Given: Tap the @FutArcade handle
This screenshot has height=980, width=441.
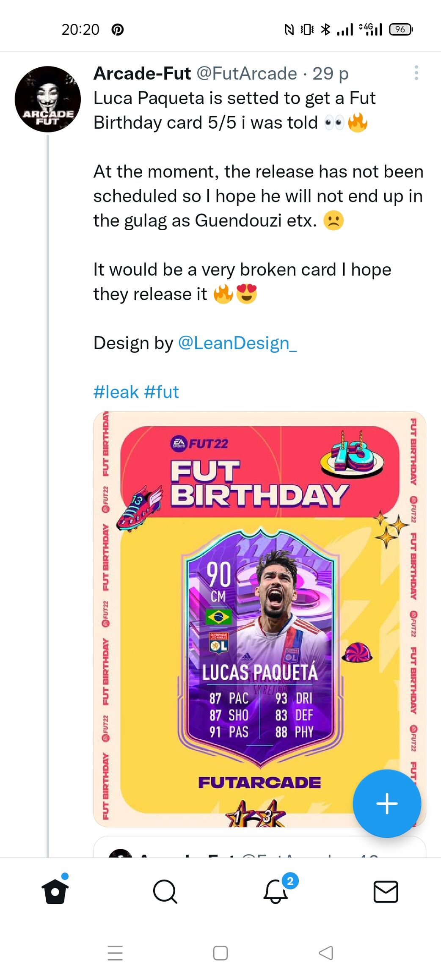Looking at the screenshot, I should click(247, 74).
